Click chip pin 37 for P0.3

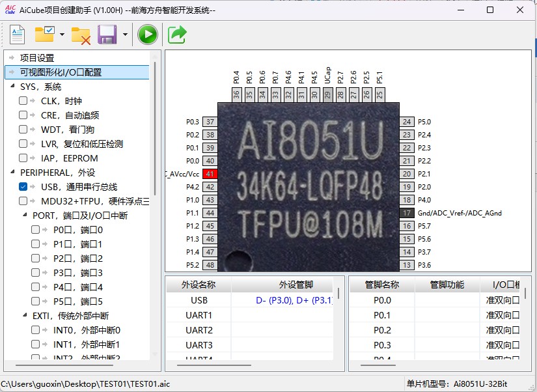pos(210,122)
